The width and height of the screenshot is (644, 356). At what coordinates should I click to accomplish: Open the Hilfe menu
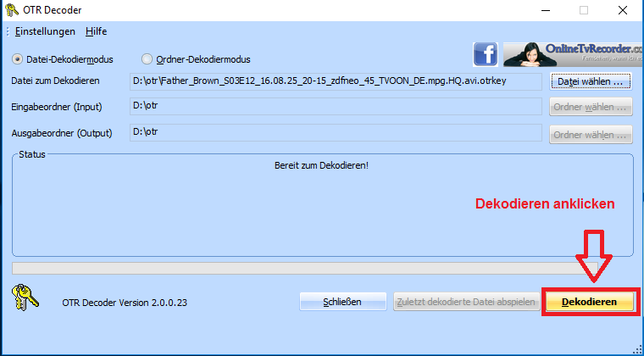(96, 31)
